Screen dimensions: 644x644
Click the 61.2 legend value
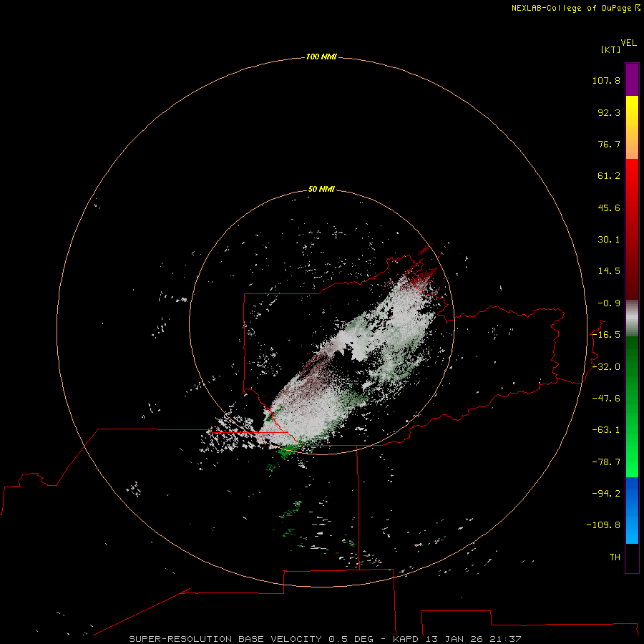(609, 176)
